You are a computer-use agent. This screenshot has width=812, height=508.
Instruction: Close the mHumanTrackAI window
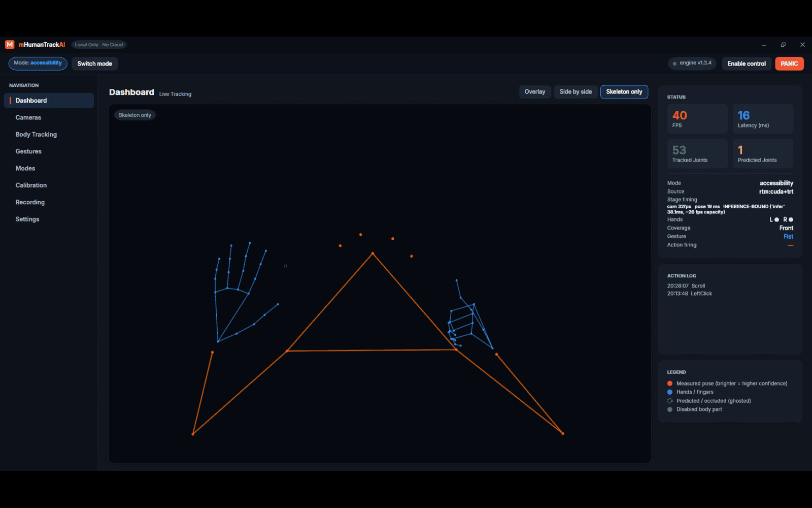click(802, 45)
